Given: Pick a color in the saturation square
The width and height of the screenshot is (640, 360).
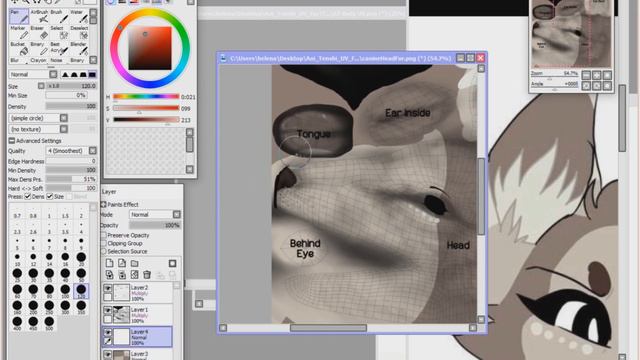Looking at the screenshot, I should click(x=150, y=48).
